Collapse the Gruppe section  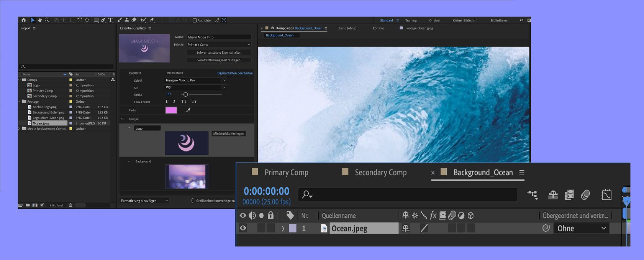123,119
